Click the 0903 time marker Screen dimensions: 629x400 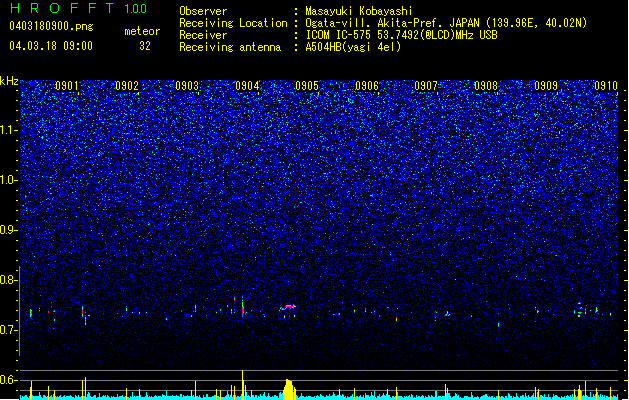(x=187, y=86)
